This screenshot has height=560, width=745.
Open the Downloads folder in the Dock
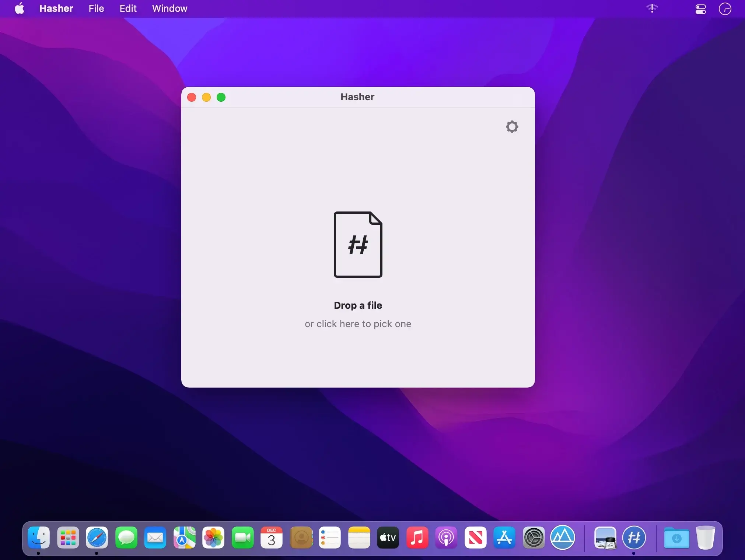676,538
